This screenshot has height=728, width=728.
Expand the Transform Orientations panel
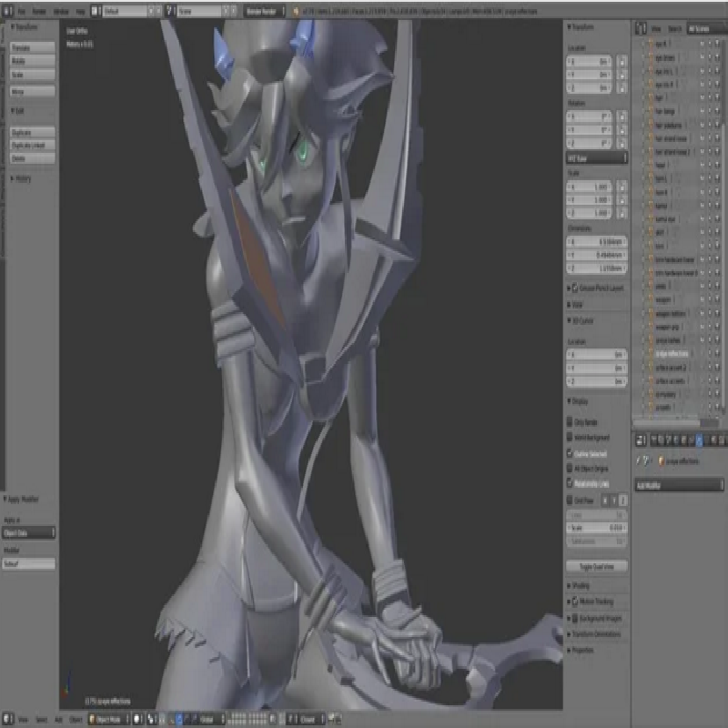click(x=594, y=633)
